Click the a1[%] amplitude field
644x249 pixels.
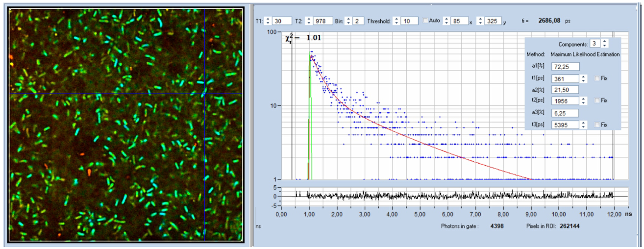click(x=565, y=67)
